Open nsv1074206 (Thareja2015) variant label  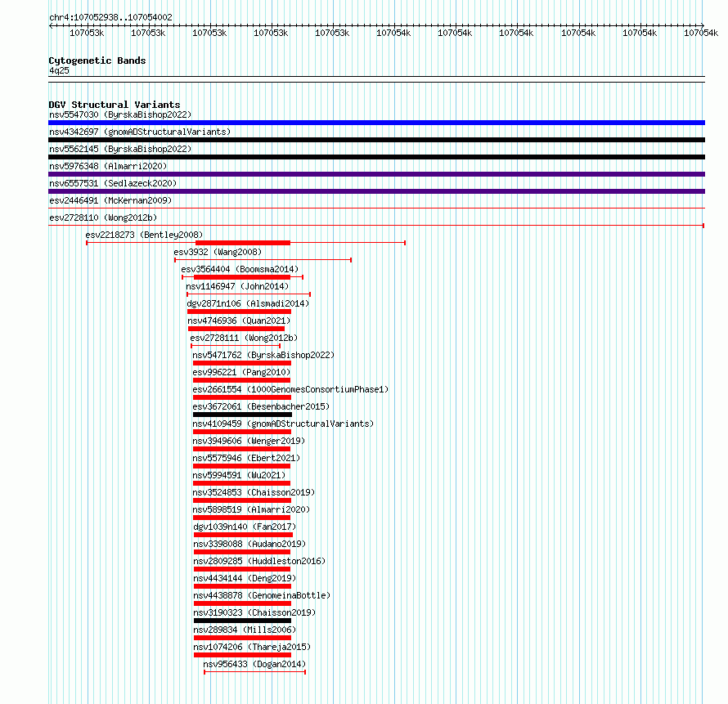click(x=252, y=647)
